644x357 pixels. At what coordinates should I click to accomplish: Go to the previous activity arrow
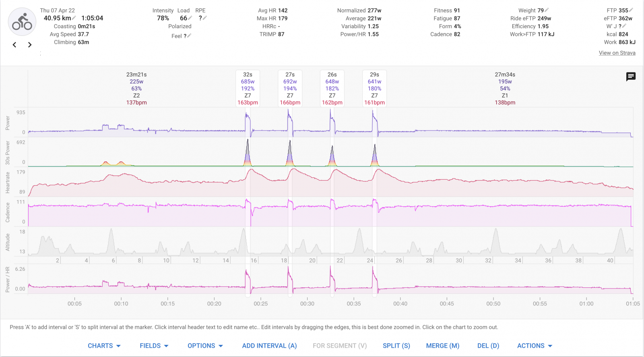click(14, 45)
